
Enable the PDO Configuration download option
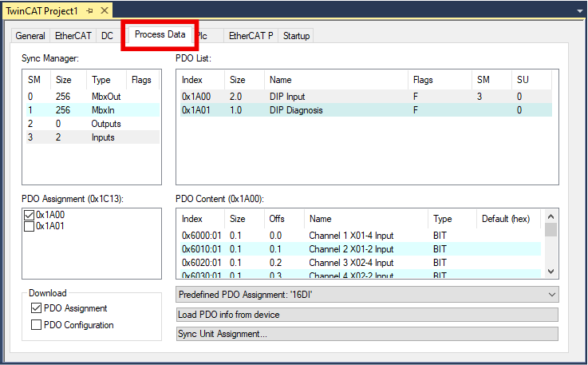36,325
